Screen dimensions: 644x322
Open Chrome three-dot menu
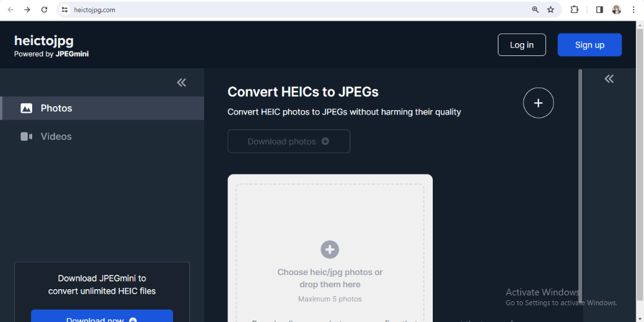coord(633,10)
